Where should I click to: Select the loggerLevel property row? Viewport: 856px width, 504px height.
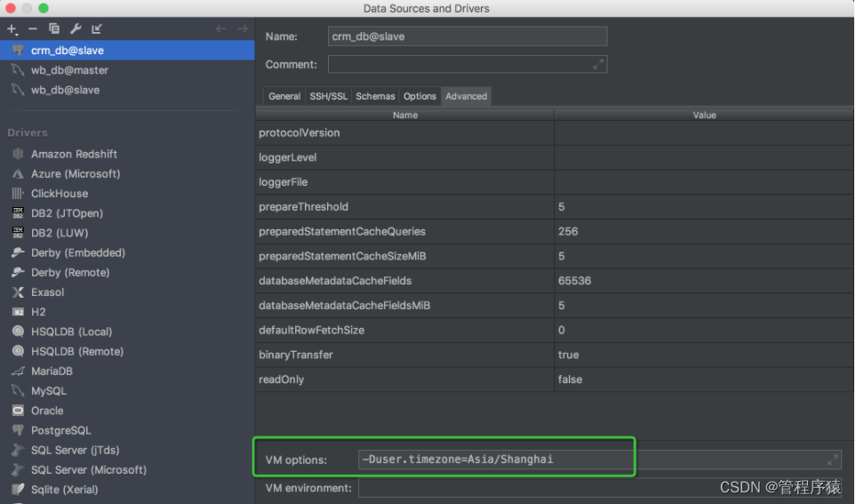[x=555, y=157]
